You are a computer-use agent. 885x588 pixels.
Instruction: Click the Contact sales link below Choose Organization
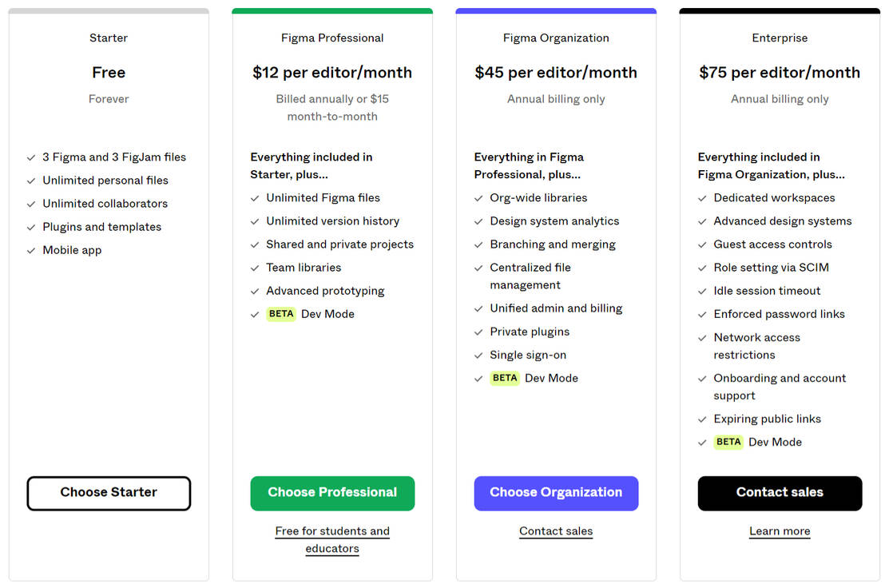pyautogui.click(x=556, y=530)
